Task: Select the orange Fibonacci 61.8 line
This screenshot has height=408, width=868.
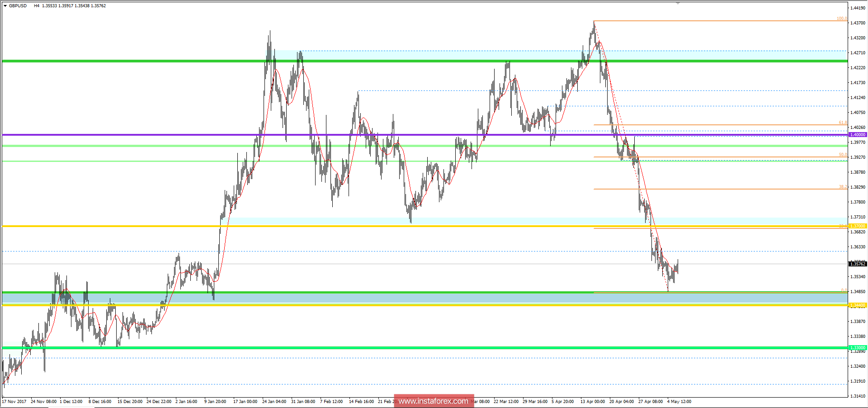Action: coord(720,125)
